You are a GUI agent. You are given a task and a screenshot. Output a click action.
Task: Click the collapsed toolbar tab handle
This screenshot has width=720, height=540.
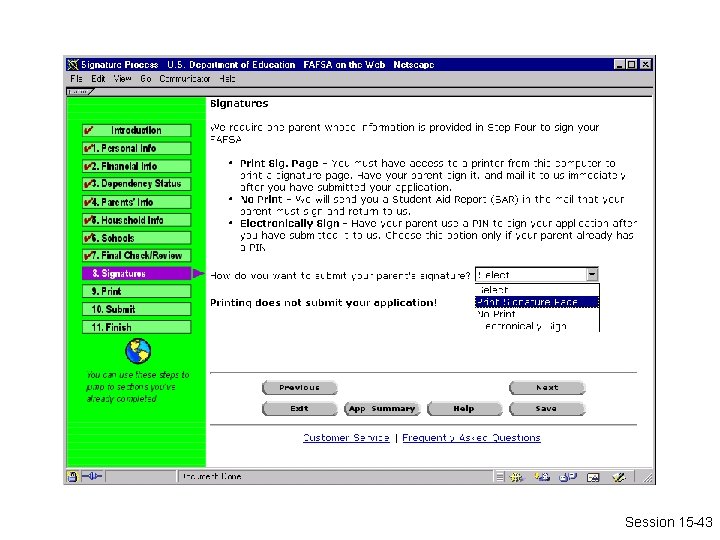click(80, 92)
